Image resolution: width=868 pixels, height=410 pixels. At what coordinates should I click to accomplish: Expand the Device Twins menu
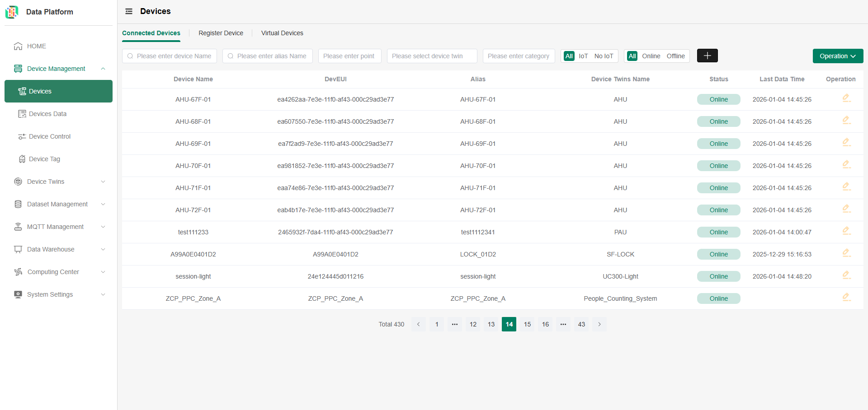coord(59,182)
